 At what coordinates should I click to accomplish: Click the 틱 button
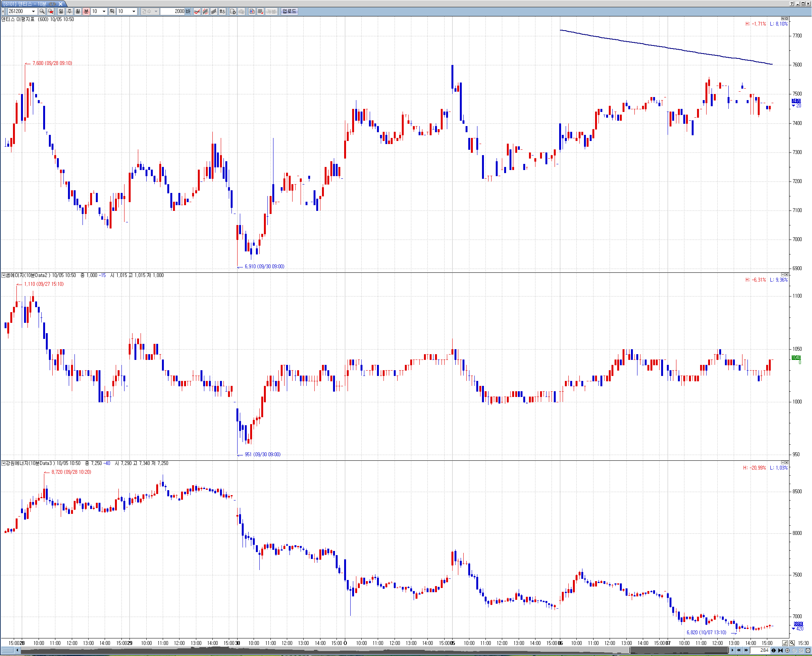click(x=112, y=11)
